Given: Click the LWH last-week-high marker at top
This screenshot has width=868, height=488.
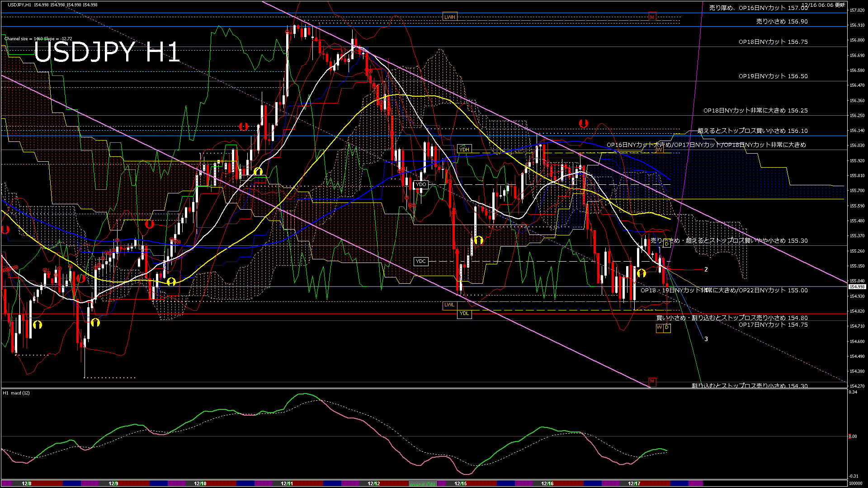Looking at the screenshot, I should 450,16.
